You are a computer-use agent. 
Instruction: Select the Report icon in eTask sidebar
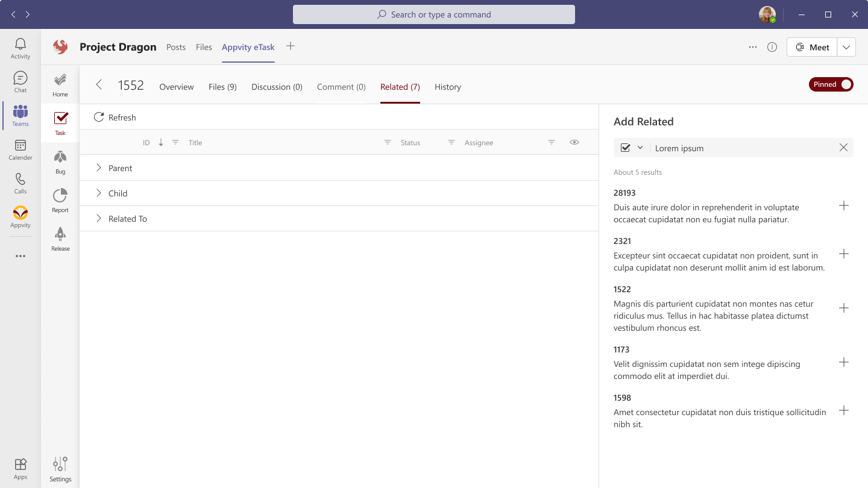(60, 199)
